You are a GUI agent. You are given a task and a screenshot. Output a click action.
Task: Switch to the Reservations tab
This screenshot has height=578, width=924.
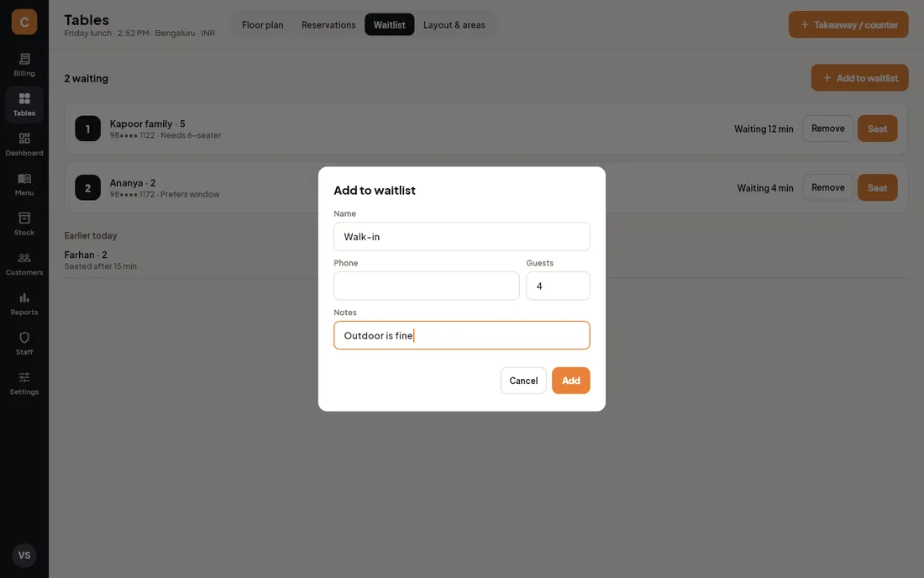328,24
